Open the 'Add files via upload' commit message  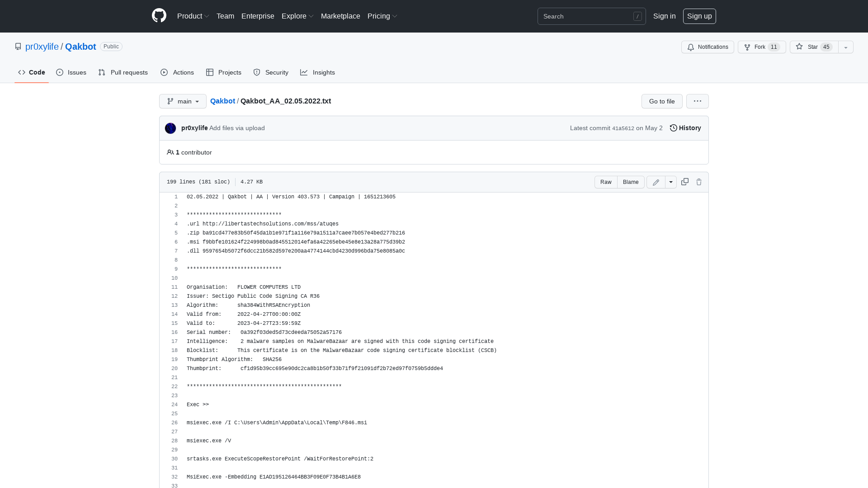(237, 128)
